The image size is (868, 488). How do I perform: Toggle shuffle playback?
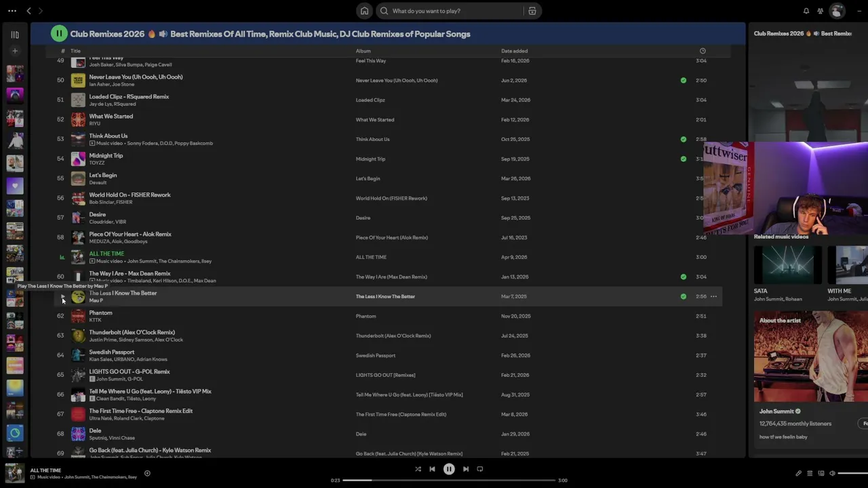tap(418, 469)
